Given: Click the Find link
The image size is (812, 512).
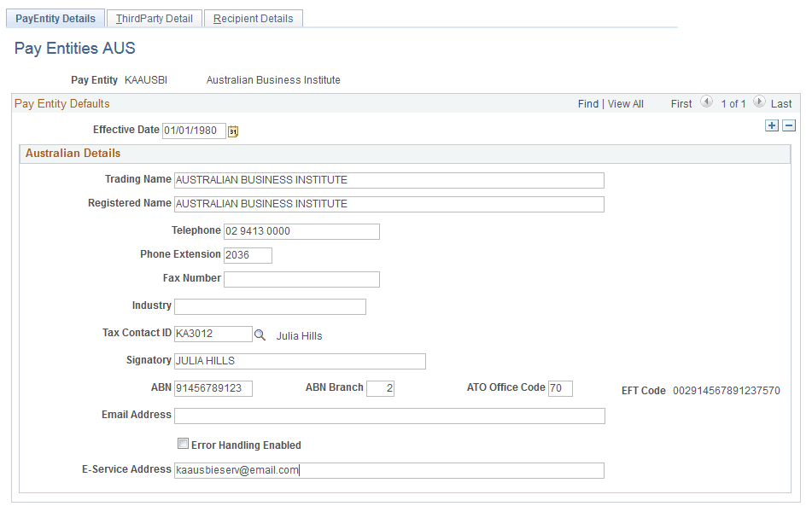Looking at the screenshot, I should [x=587, y=103].
